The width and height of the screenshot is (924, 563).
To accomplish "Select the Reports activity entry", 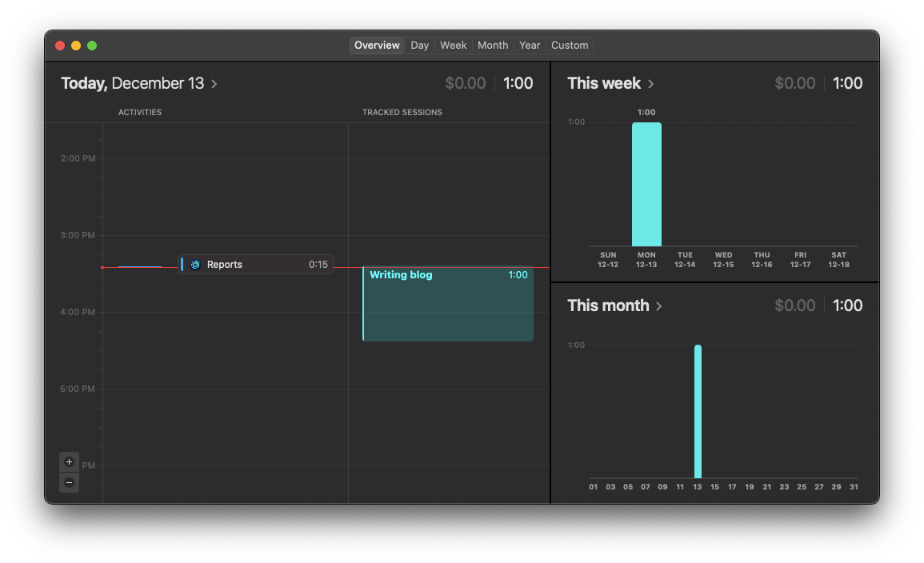I will pyautogui.click(x=256, y=265).
